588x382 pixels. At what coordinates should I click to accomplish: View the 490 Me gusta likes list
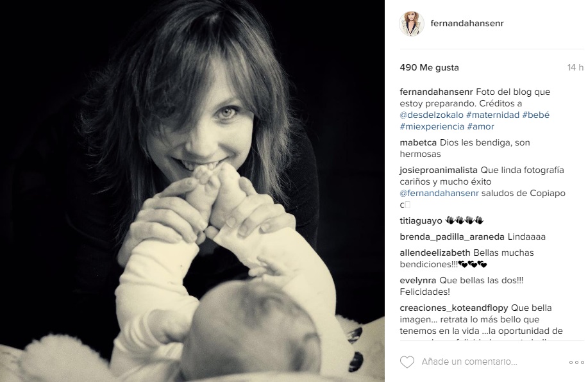point(430,67)
